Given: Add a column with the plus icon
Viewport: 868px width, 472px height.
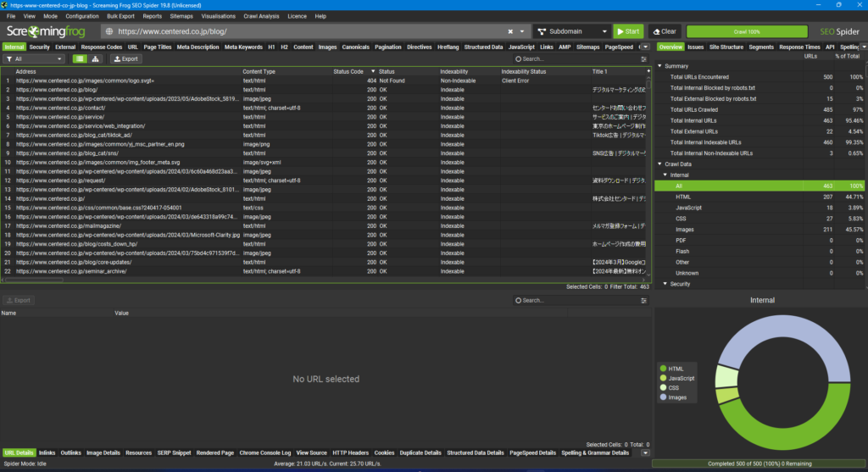Looking at the screenshot, I should (648, 71).
